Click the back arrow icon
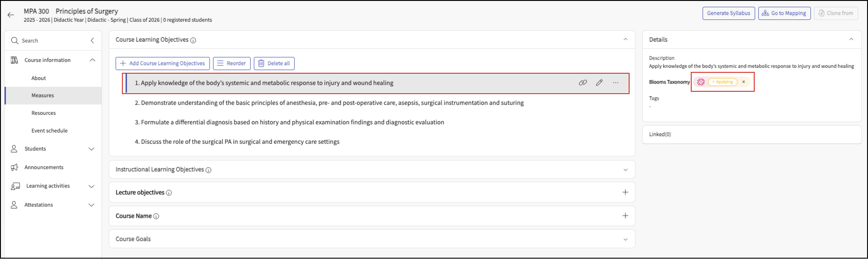This screenshot has width=868, height=260. (11, 15)
